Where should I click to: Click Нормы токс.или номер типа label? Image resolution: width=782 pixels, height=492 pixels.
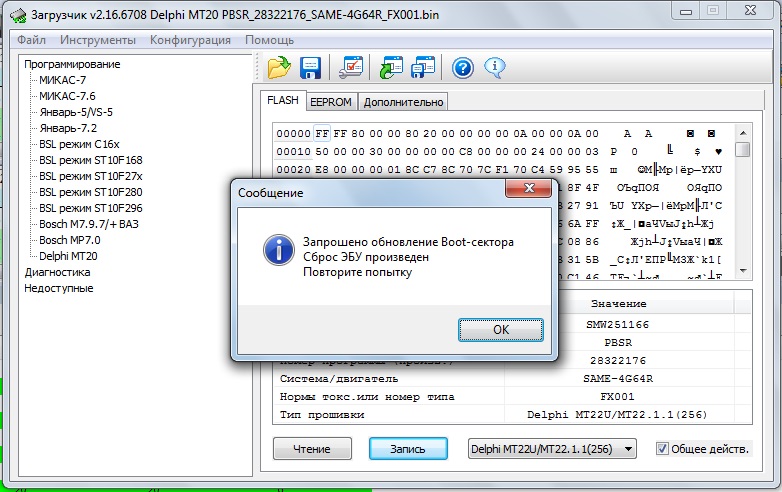[367, 397]
